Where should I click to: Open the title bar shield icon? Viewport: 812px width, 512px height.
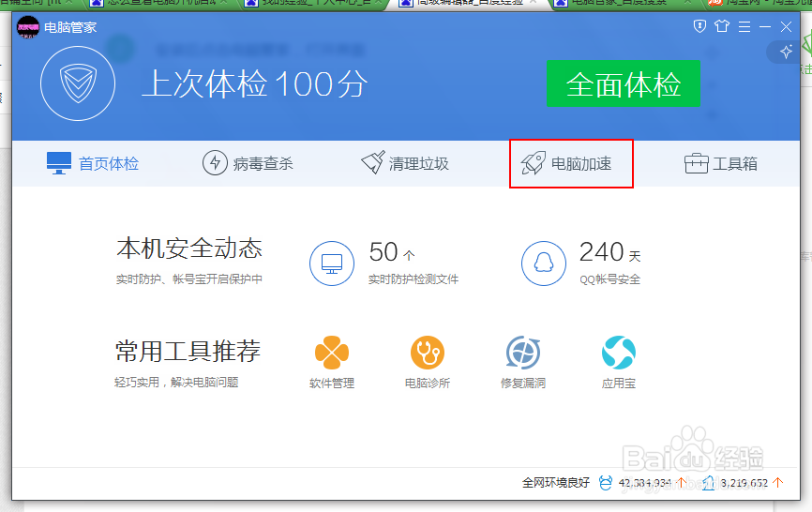tap(699, 26)
